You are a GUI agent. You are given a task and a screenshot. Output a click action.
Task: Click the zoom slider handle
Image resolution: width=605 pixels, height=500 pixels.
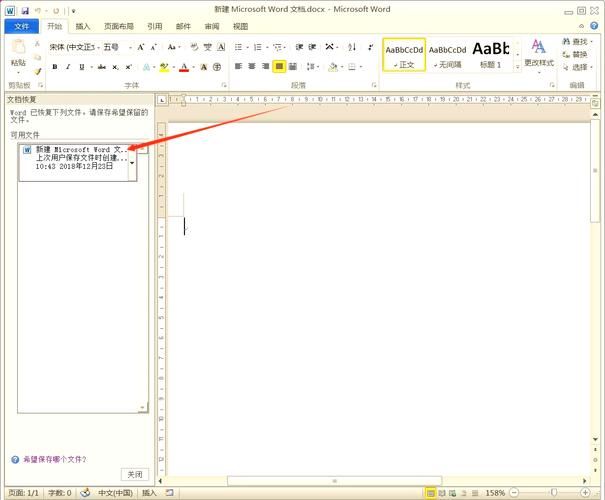[x=553, y=493]
